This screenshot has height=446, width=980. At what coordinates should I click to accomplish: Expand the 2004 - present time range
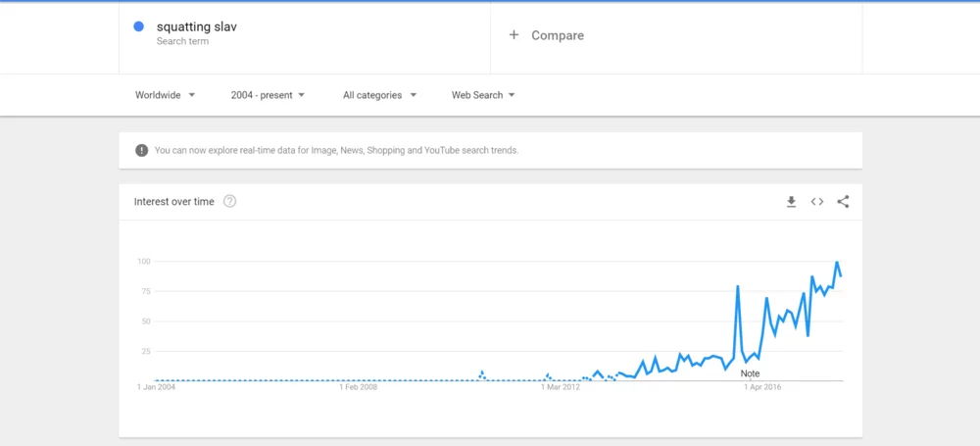pos(268,95)
